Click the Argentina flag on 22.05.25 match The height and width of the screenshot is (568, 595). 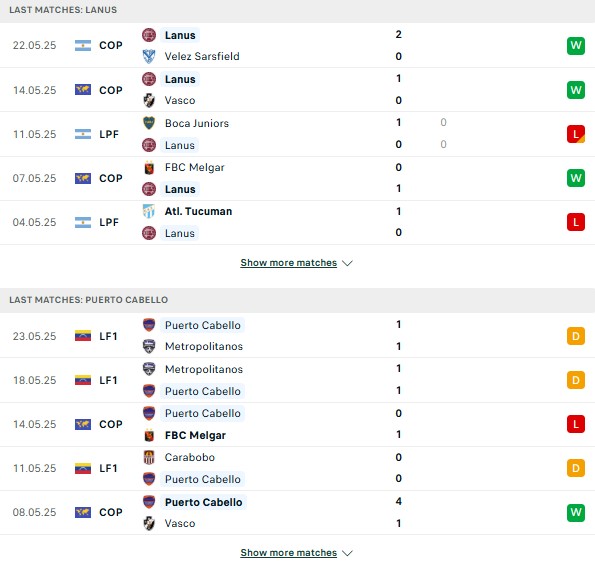coord(83,46)
